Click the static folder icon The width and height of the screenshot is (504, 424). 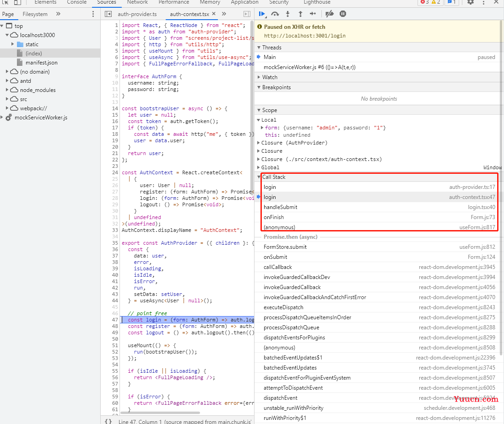[20, 44]
